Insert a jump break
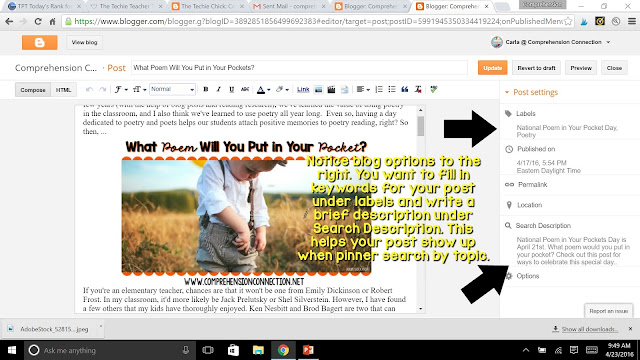The image size is (640, 360). click(x=344, y=89)
